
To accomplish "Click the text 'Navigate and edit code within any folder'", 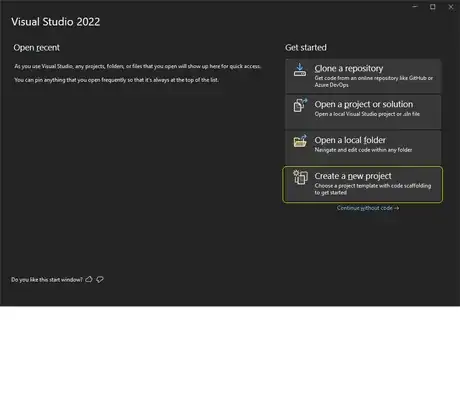I will 363,150.
